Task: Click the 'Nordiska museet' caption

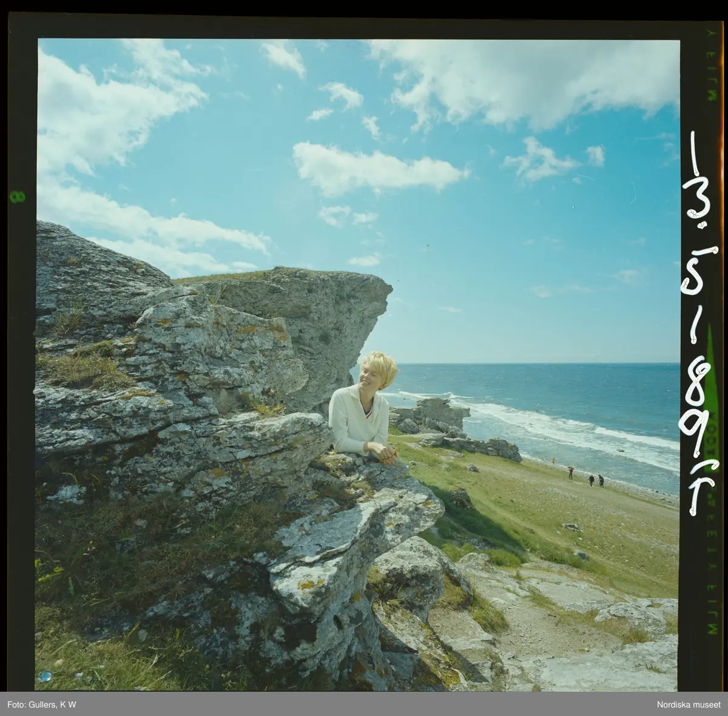Action: click(687, 704)
